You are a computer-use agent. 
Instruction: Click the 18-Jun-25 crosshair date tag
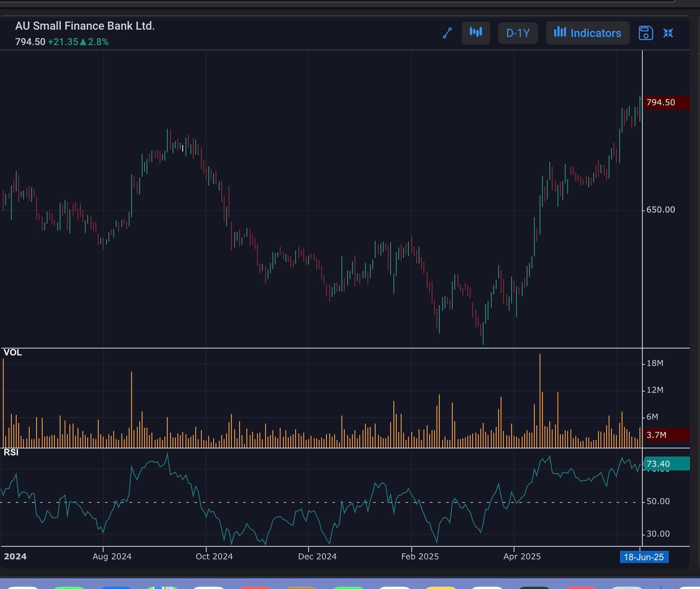click(x=644, y=557)
